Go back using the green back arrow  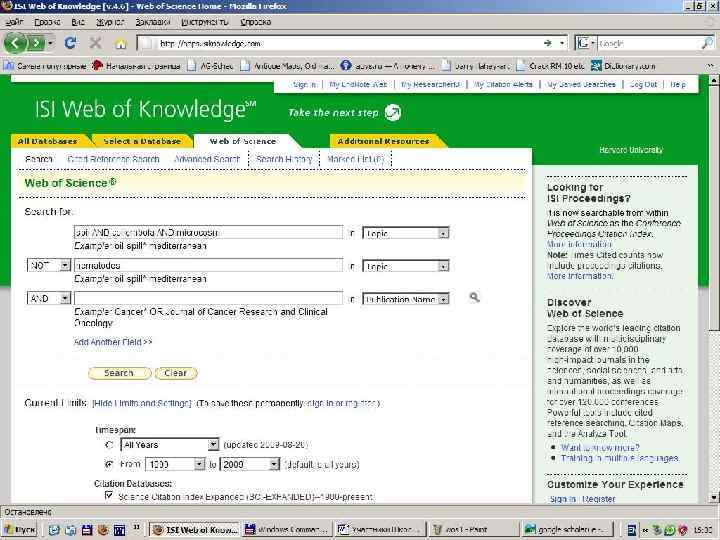click(15, 44)
